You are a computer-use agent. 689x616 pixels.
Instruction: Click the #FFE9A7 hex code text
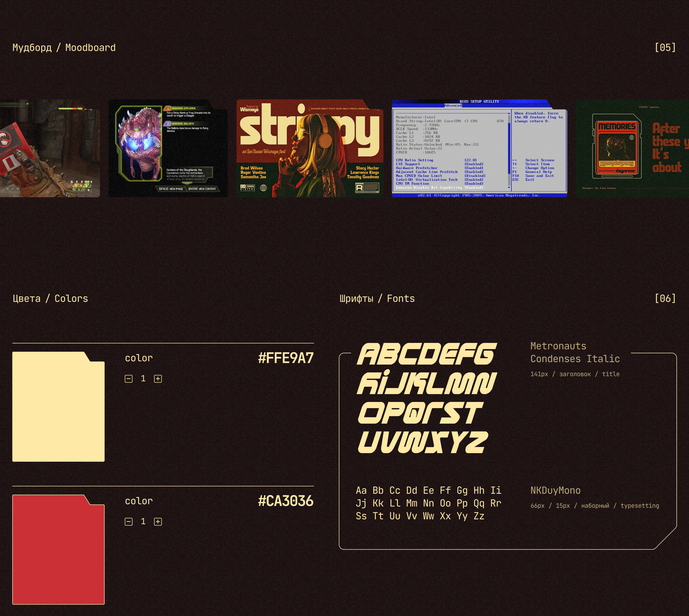click(x=286, y=358)
